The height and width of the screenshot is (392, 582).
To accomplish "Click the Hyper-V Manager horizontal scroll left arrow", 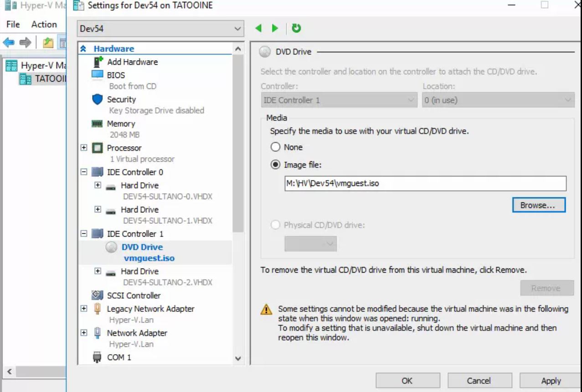I will (10, 372).
